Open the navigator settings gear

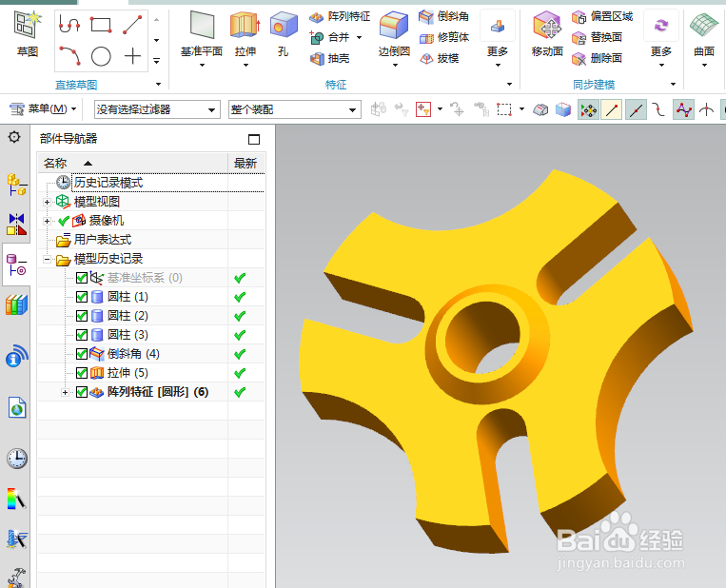click(14, 137)
